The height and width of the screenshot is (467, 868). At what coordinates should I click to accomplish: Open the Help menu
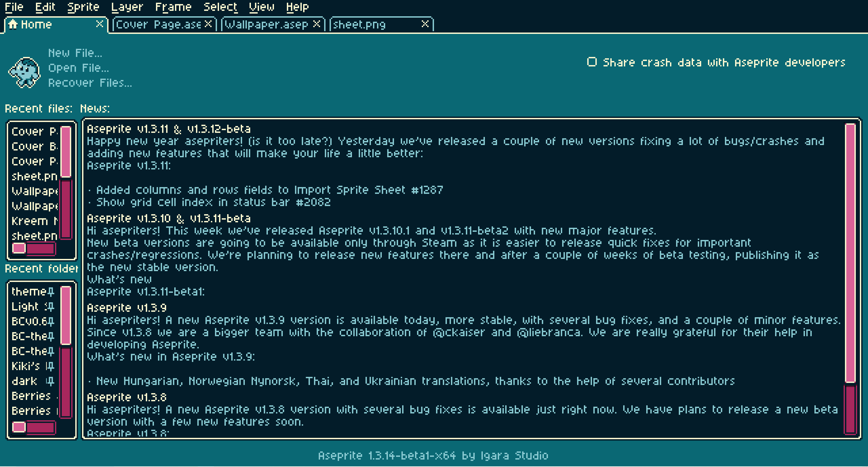pos(297,7)
